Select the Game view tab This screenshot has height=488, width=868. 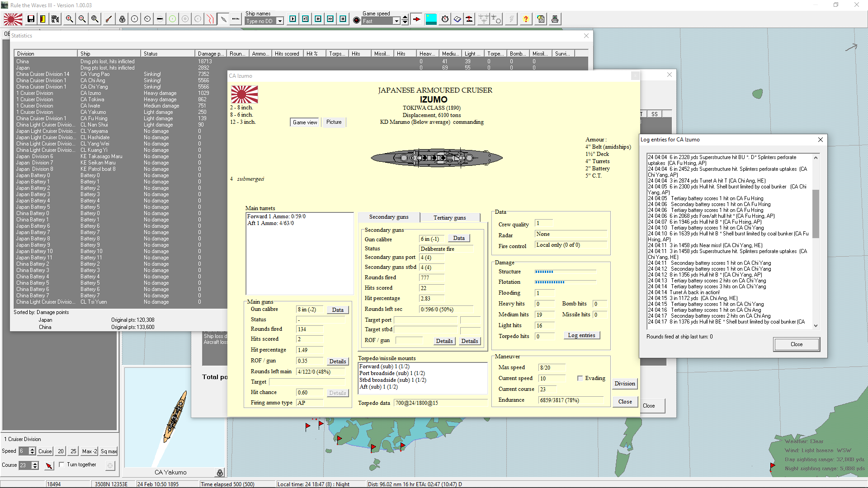(305, 122)
